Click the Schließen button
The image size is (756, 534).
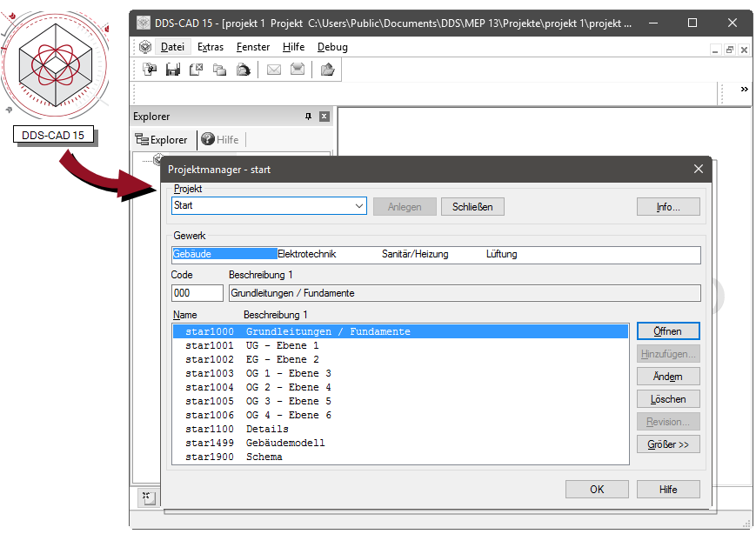472,207
